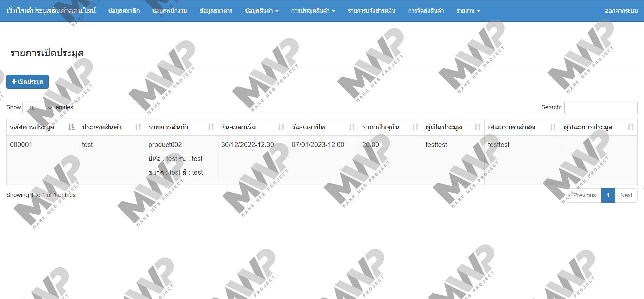Open รายการแจ้งชำระเงิน menu item

[372, 11]
